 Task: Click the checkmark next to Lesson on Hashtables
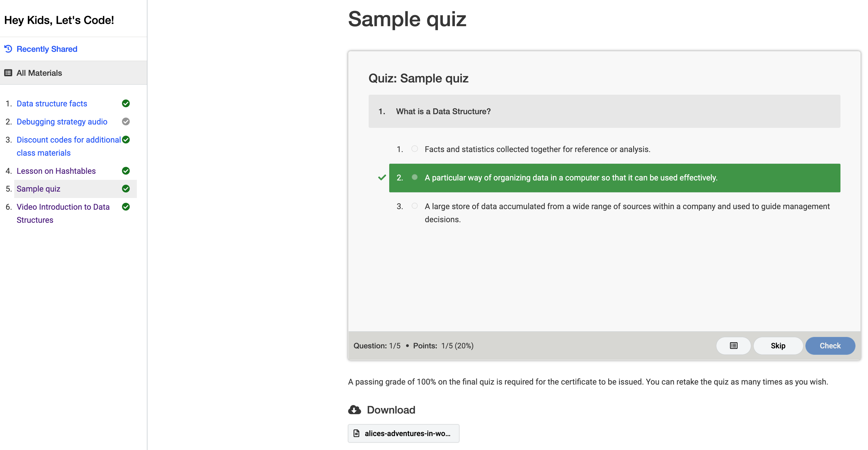pyautogui.click(x=126, y=171)
